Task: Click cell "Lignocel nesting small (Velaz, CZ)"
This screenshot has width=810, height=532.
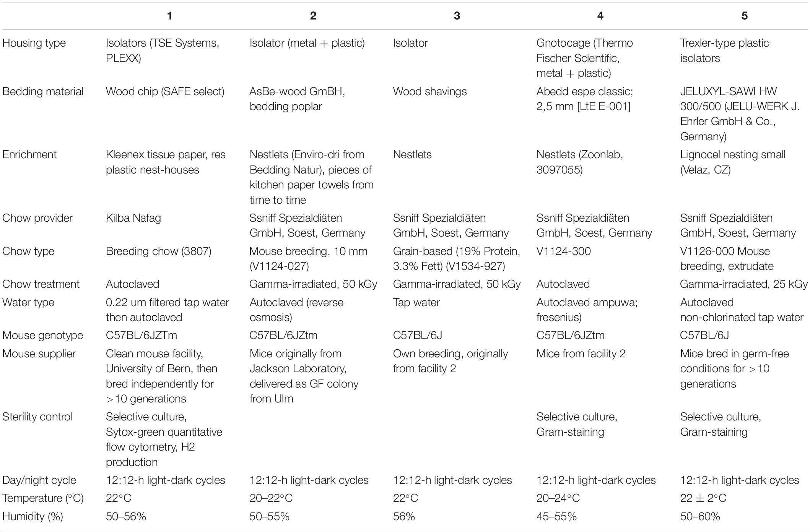Action: pos(733,162)
